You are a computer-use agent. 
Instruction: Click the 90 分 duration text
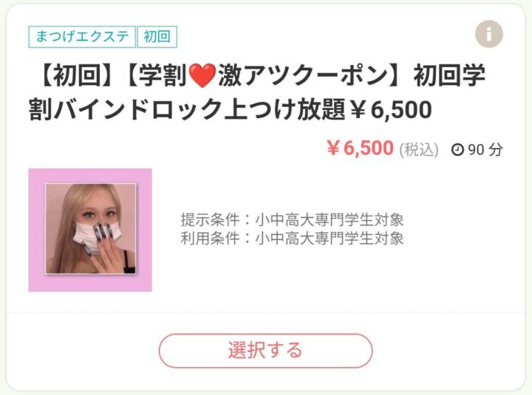tap(485, 150)
